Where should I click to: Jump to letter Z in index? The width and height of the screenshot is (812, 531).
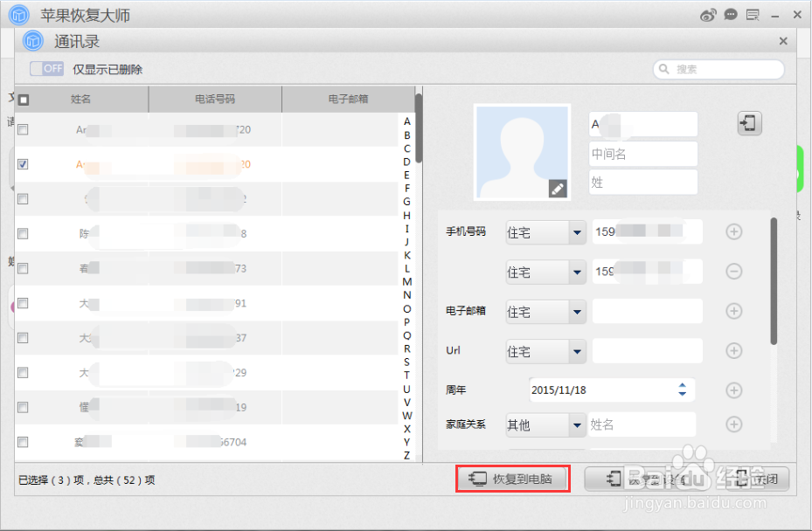407,455
